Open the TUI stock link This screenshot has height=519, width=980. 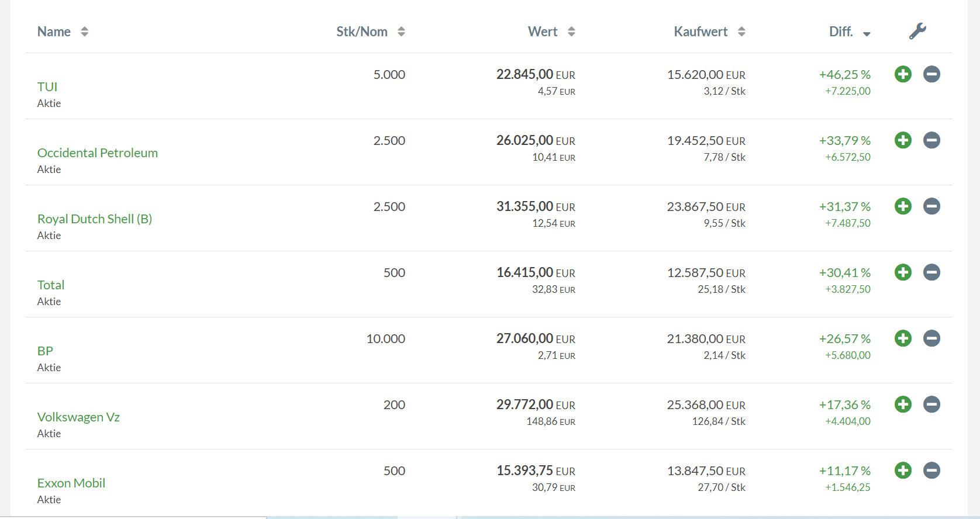[x=47, y=87]
